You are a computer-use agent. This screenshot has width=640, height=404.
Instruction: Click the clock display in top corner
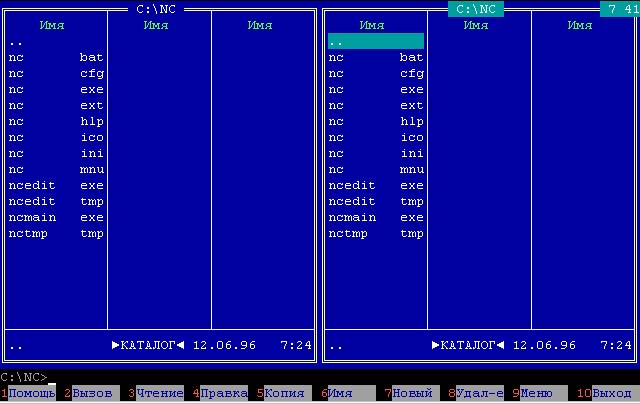(x=620, y=9)
